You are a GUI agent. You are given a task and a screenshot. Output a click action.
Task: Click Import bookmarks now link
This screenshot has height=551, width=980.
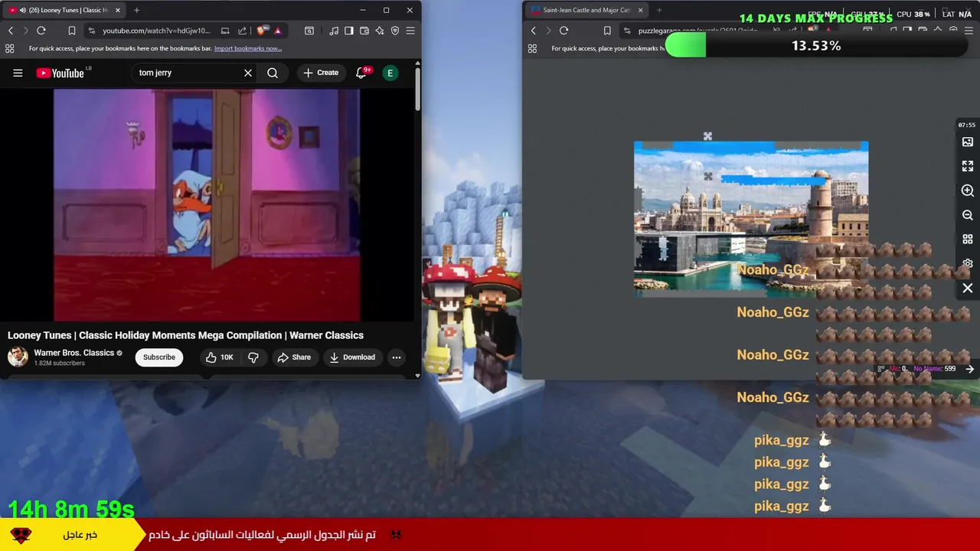point(248,48)
